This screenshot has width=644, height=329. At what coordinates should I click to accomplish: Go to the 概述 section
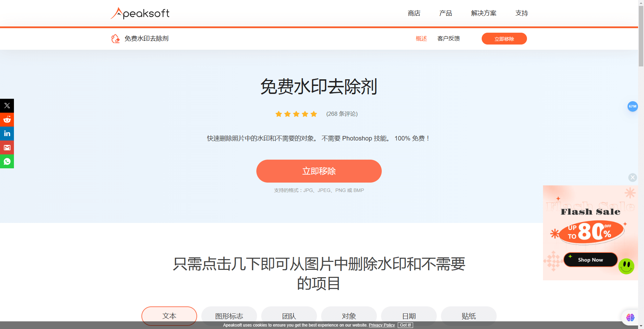tap(421, 39)
